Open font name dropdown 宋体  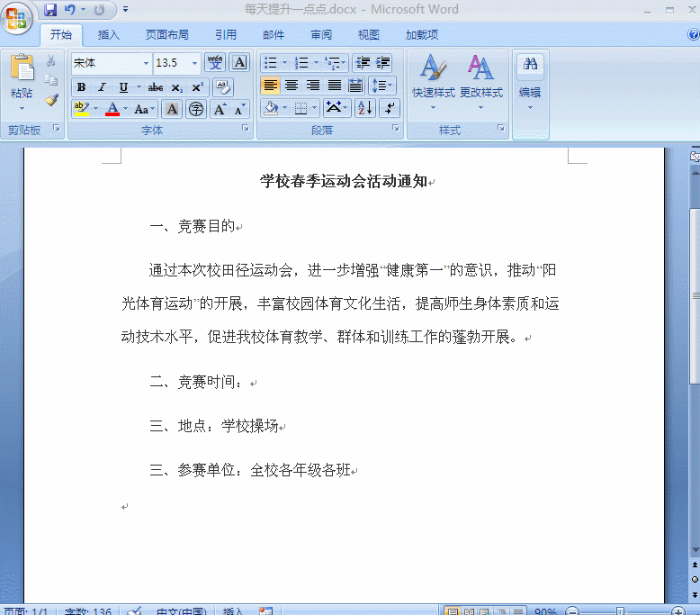146,63
